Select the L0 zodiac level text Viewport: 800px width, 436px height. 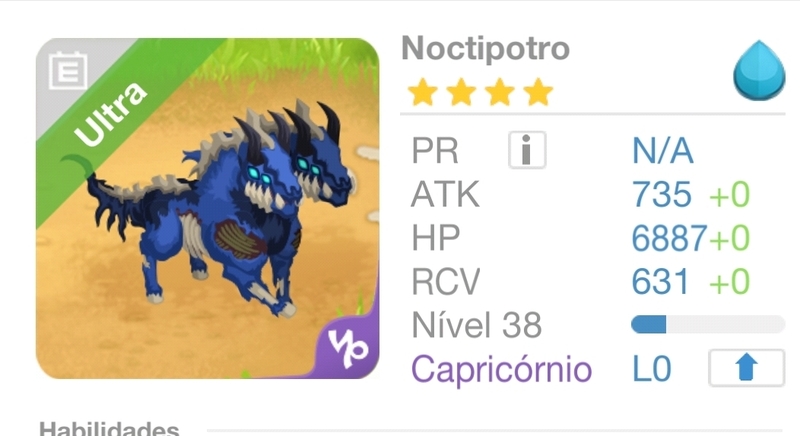(652, 369)
